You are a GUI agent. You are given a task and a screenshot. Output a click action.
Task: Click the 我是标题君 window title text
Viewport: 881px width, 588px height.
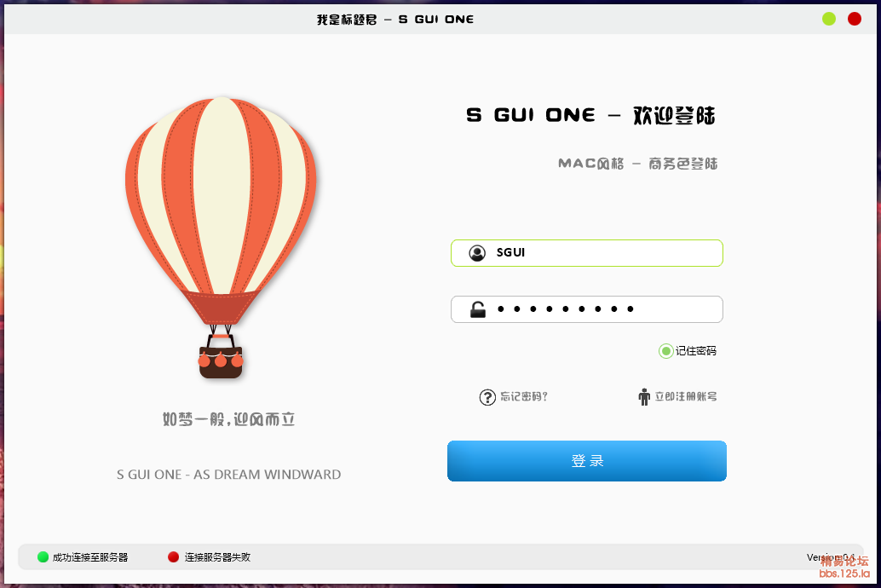pos(347,20)
